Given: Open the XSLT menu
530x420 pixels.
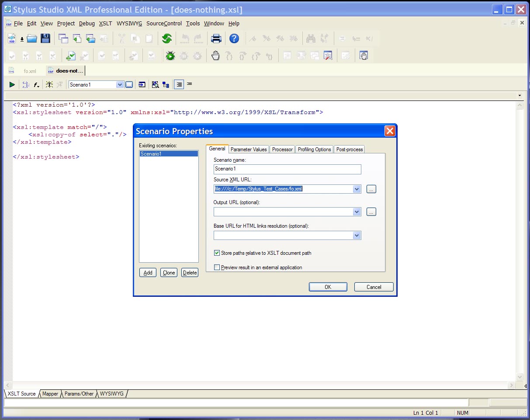Looking at the screenshot, I should pyautogui.click(x=105, y=24).
